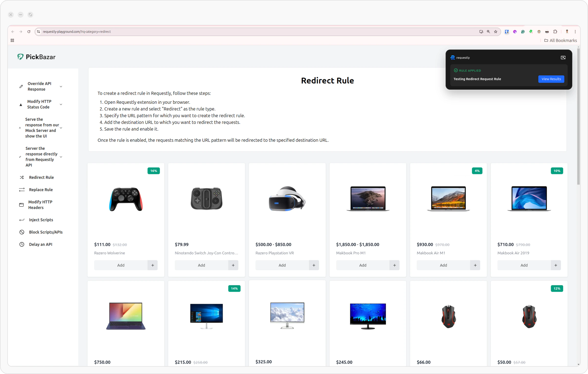This screenshot has height=374, width=588.
Task: Open Chrome three-dot menu
Action: click(x=575, y=32)
